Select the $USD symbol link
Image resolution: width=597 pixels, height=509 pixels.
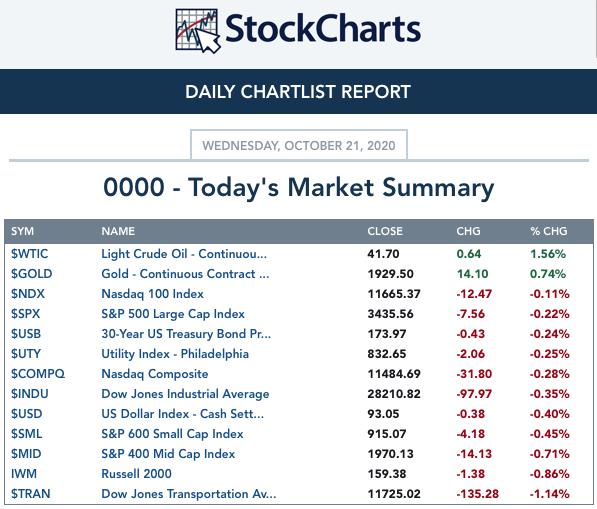coord(26,414)
